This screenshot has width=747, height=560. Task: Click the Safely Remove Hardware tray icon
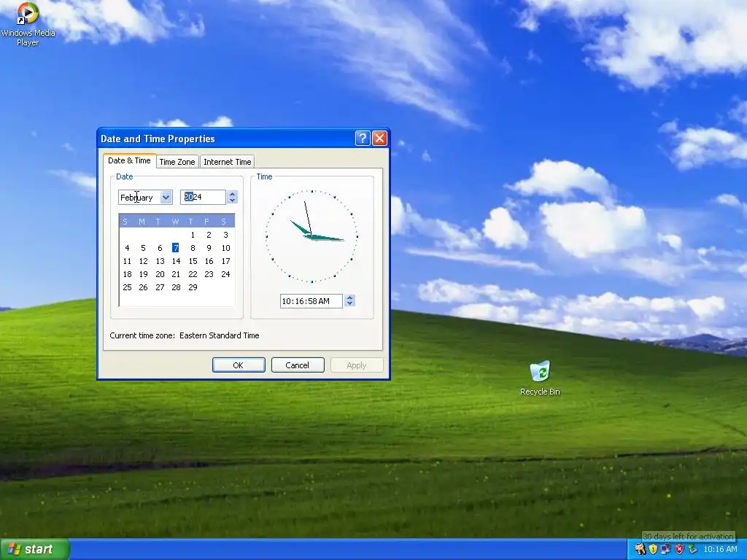pyautogui.click(x=692, y=549)
